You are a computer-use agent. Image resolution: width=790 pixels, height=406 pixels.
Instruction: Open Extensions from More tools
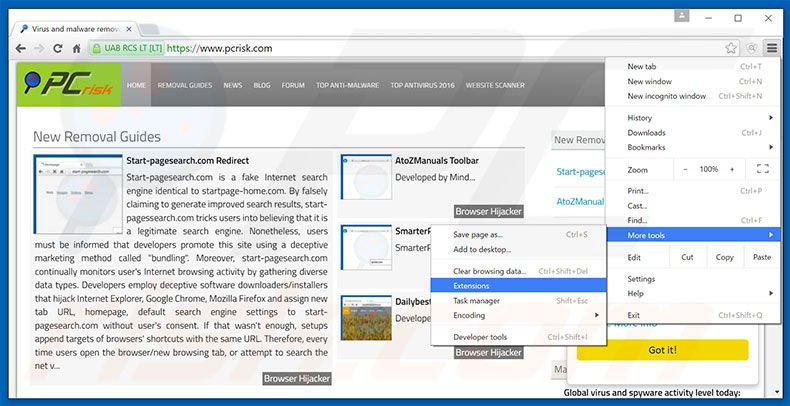click(x=518, y=286)
